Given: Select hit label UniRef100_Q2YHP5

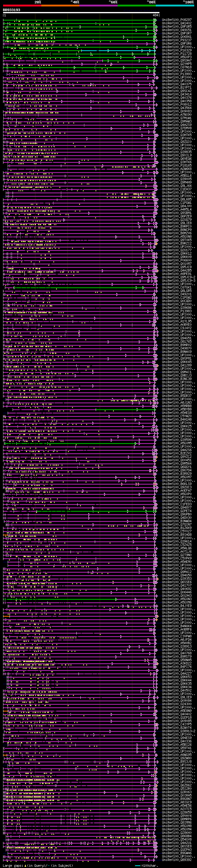Looking at the screenshot, I should click(177, 64).
